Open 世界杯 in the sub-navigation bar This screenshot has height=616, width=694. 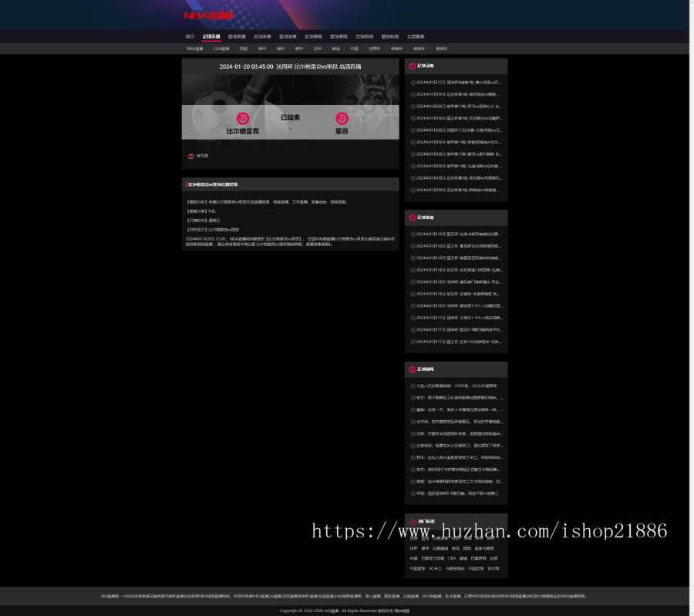pos(375,49)
